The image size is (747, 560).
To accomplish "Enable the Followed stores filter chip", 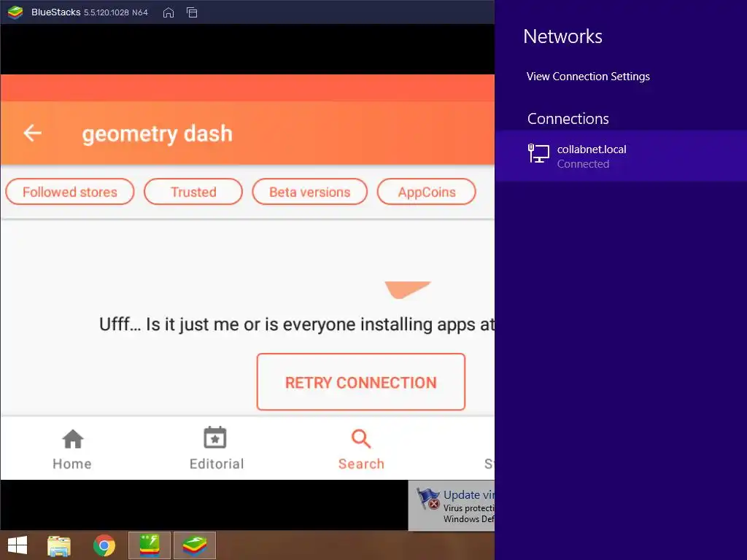I will tap(69, 192).
